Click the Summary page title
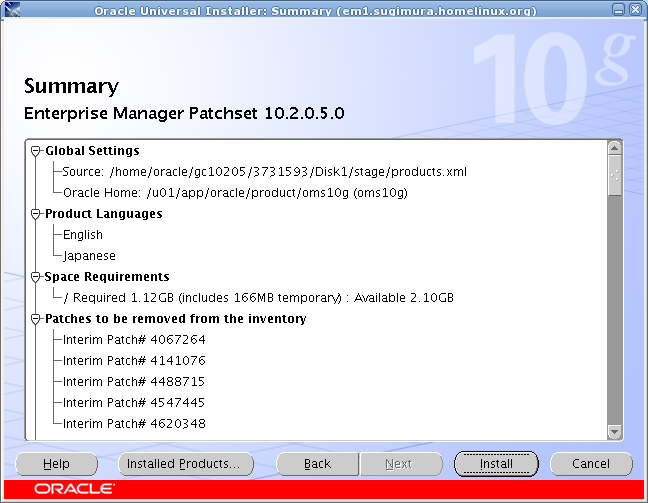Image resolution: width=648 pixels, height=503 pixels. point(71,86)
